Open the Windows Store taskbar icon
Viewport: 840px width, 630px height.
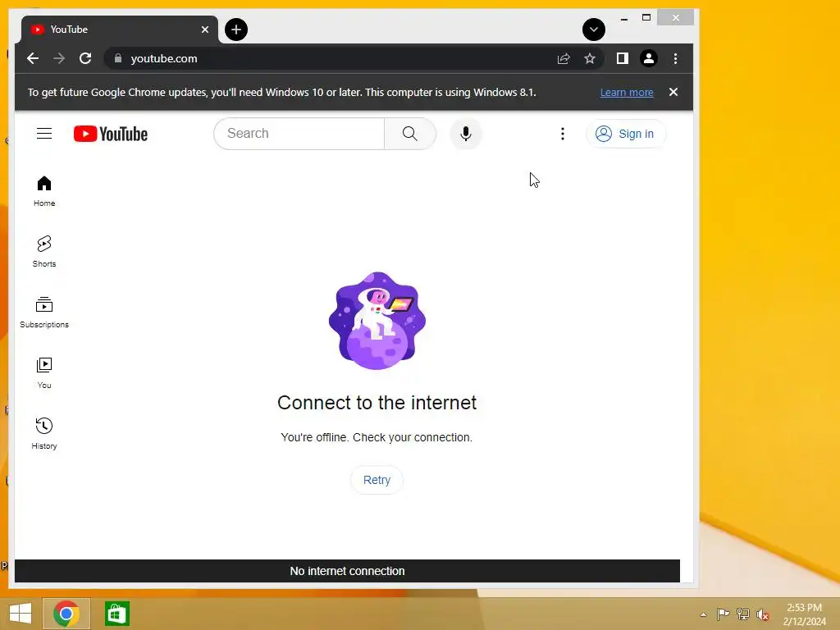[x=116, y=614]
